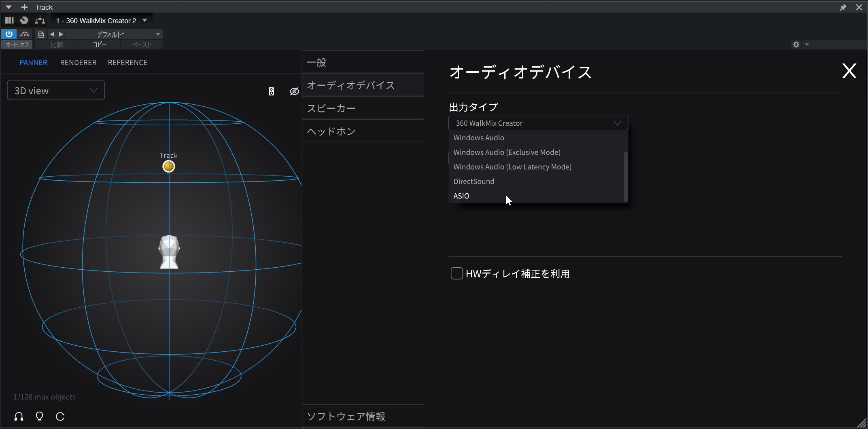Screen dimensions: 868x429
Task: Click the automation mode curve icon
Action: (25, 34)
